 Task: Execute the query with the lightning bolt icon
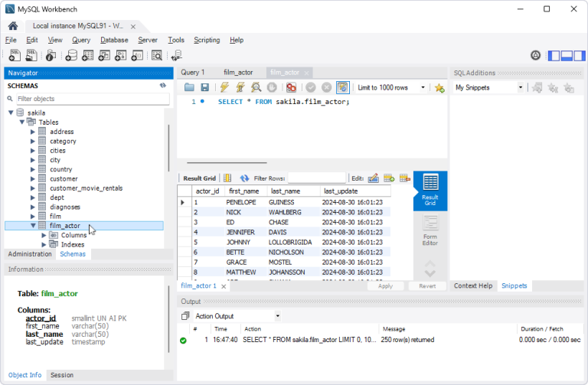pyautogui.click(x=224, y=88)
